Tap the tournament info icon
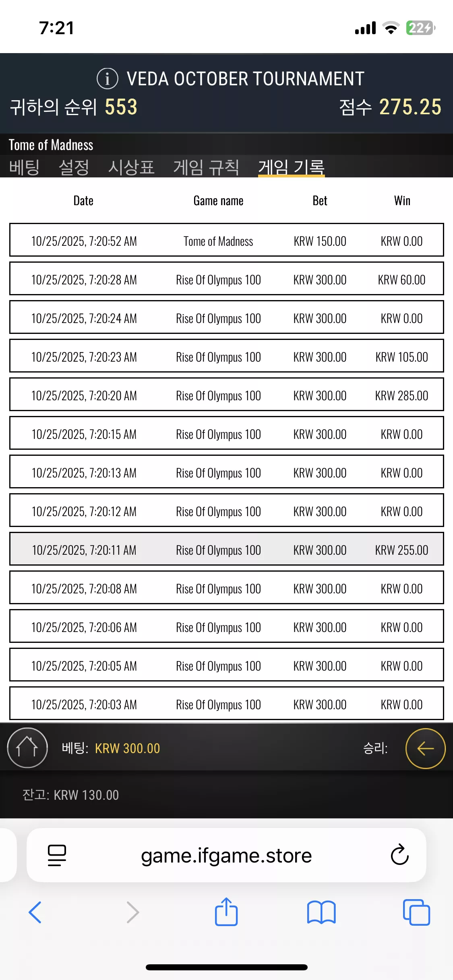 click(108, 78)
